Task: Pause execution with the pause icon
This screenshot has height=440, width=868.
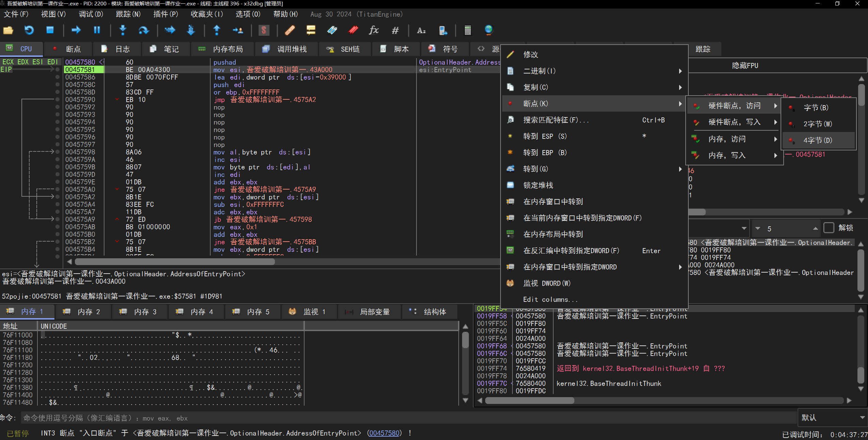Action: [97, 30]
